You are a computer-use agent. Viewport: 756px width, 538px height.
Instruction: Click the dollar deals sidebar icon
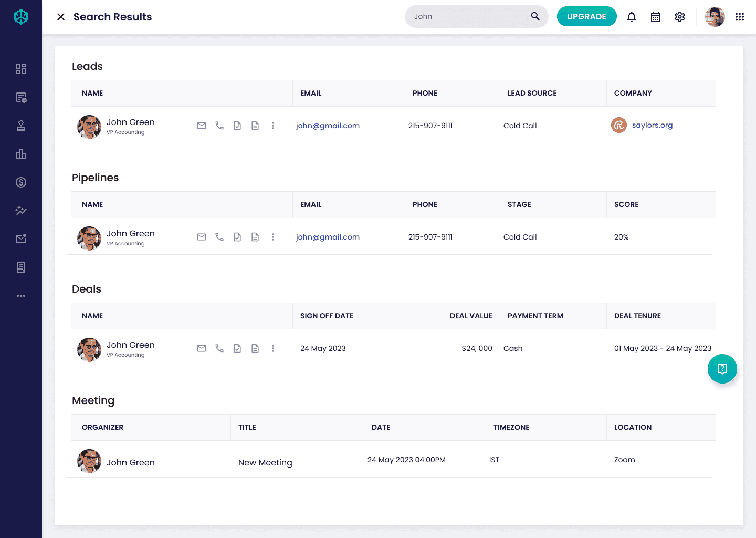click(x=21, y=182)
